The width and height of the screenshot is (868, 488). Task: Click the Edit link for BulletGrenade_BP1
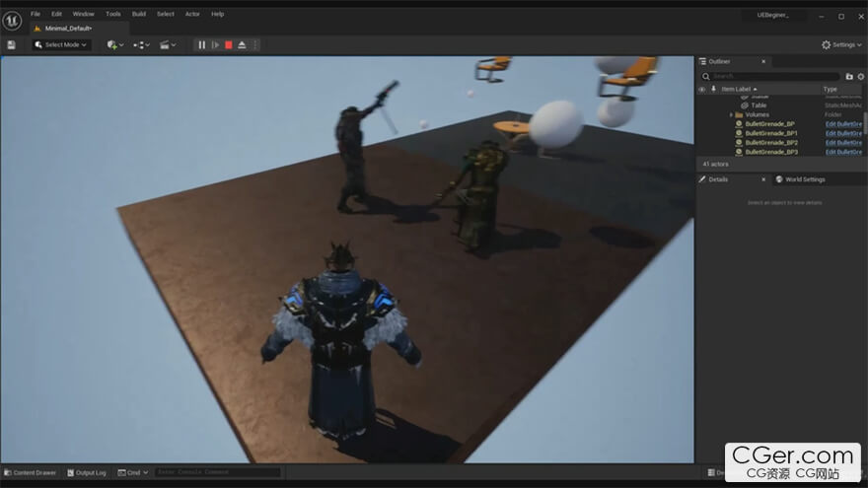(x=843, y=133)
